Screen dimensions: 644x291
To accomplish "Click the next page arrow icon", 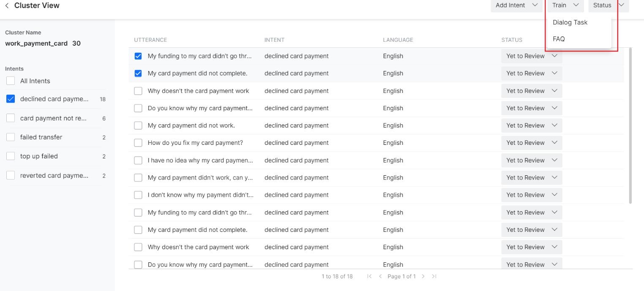I will point(423,276).
